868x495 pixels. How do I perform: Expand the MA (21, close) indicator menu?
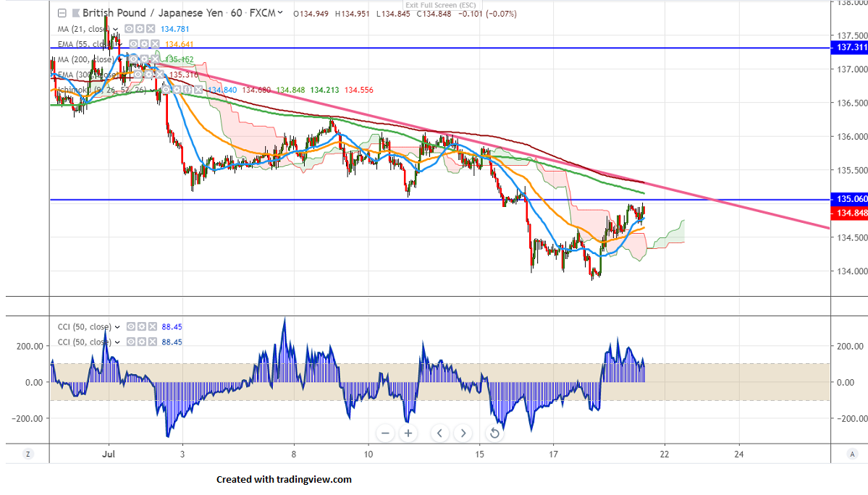tap(115, 30)
